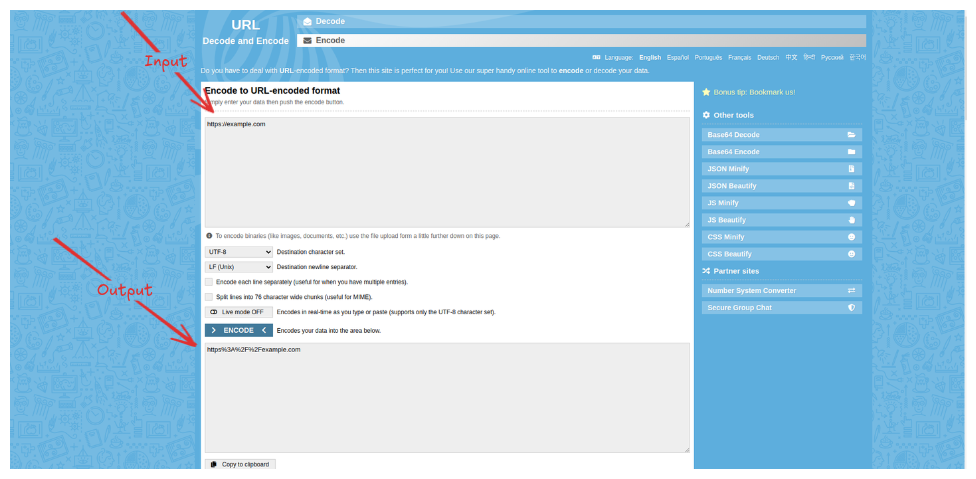Open Base64 Encode tool

pyautogui.click(x=782, y=151)
